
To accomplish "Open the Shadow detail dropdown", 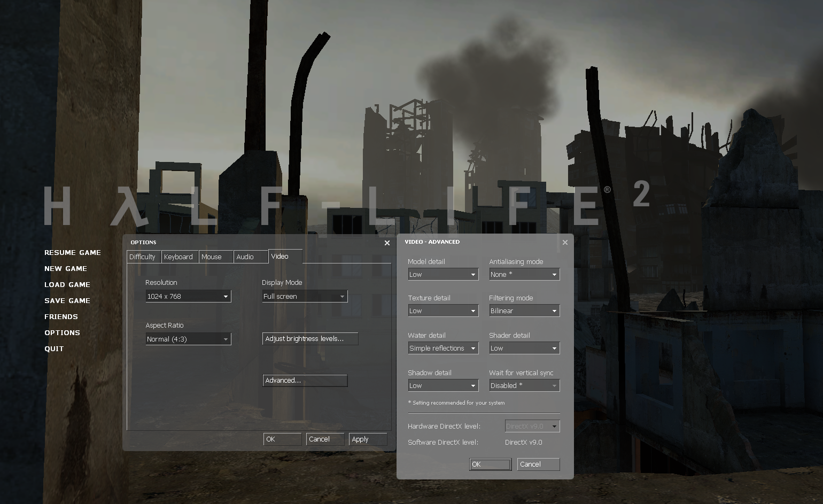I will (x=443, y=385).
